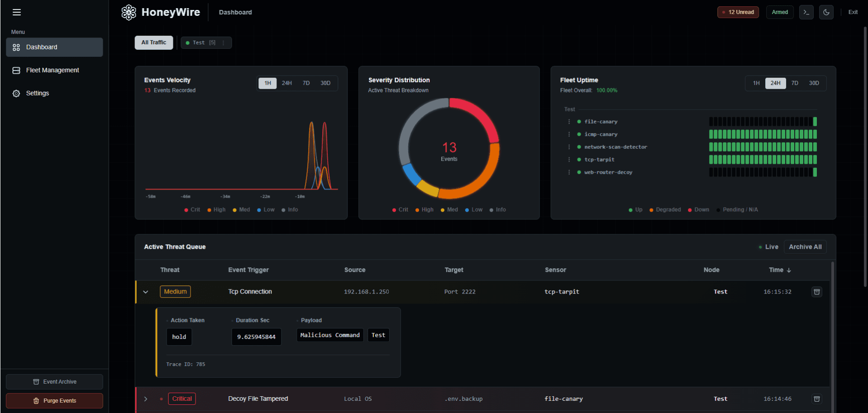
Task: Open the Event Archive button
Action: point(54,382)
